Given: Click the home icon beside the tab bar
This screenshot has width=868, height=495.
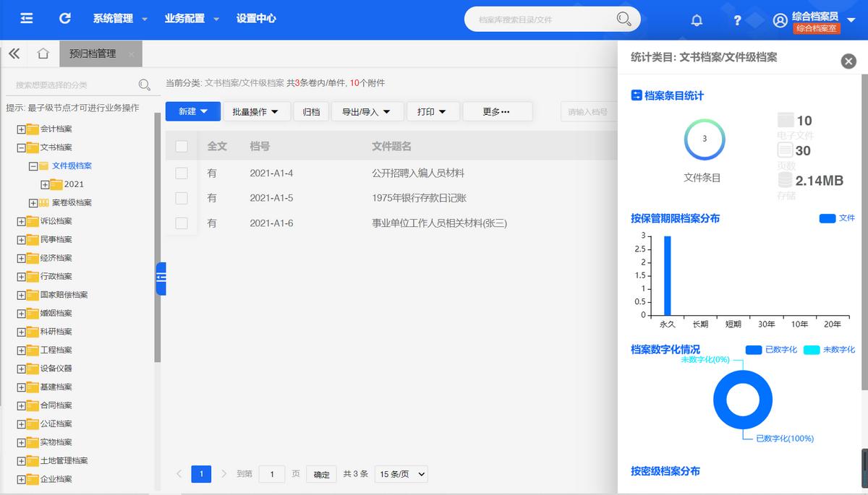Looking at the screenshot, I should click(42, 53).
